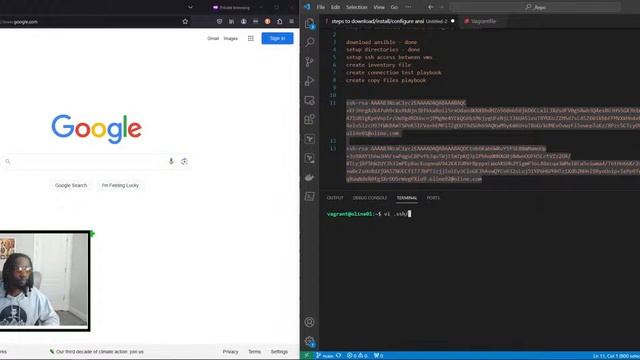640x360 pixels.
Task: Open VS Code Explorer view
Action: point(309,23)
